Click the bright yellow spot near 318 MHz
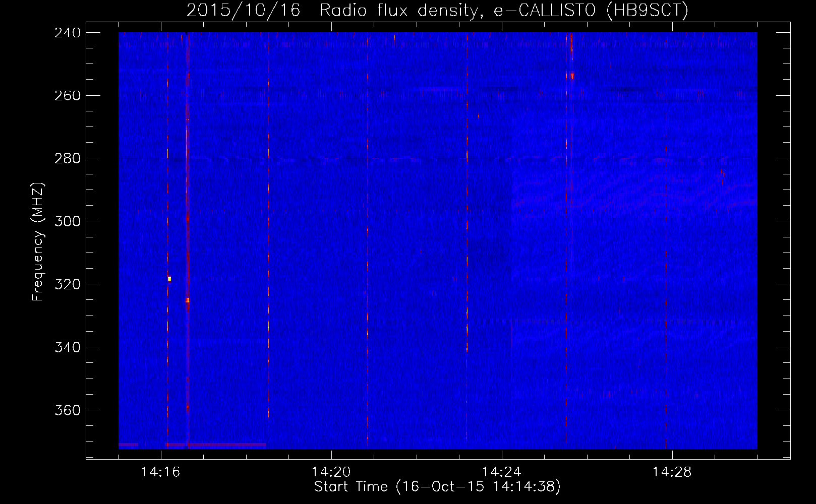This screenshot has height=504, width=816. pos(169,279)
